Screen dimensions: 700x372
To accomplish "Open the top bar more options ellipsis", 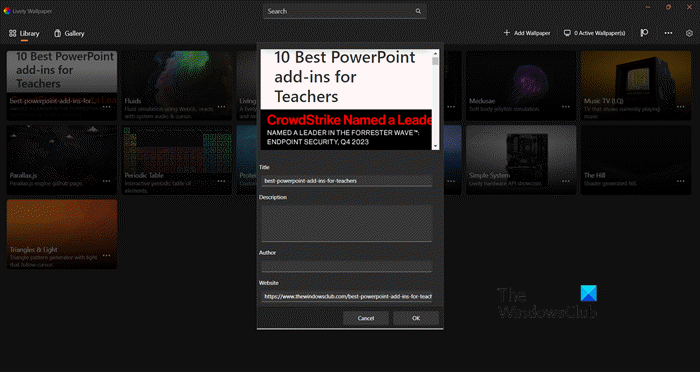I will 668,33.
